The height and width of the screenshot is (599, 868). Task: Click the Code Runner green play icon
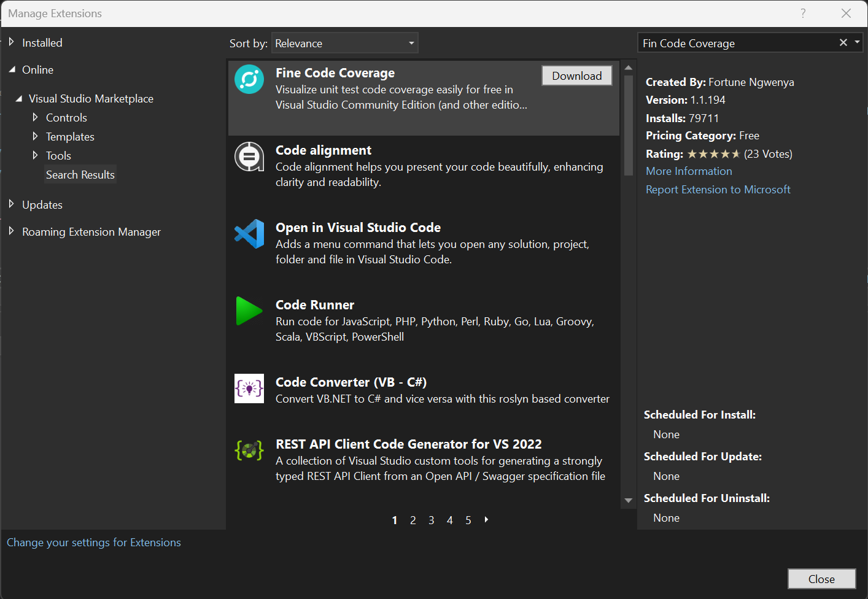tap(249, 311)
